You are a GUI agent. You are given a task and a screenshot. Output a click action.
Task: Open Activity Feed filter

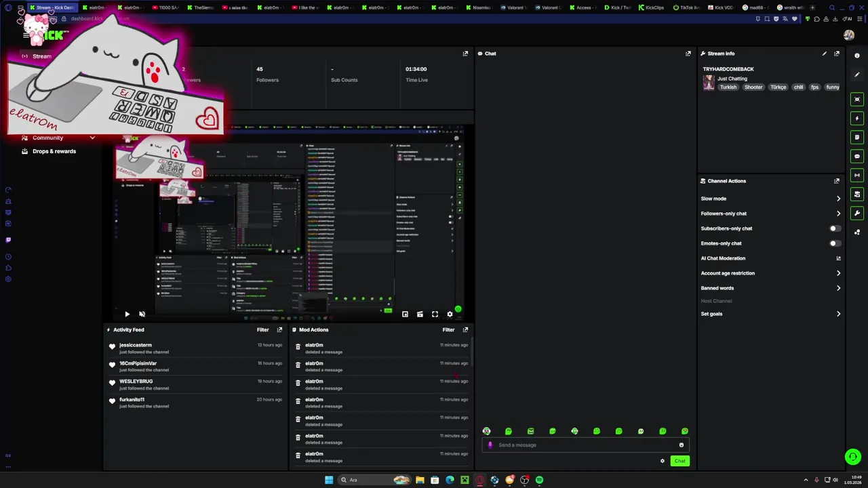tap(263, 330)
